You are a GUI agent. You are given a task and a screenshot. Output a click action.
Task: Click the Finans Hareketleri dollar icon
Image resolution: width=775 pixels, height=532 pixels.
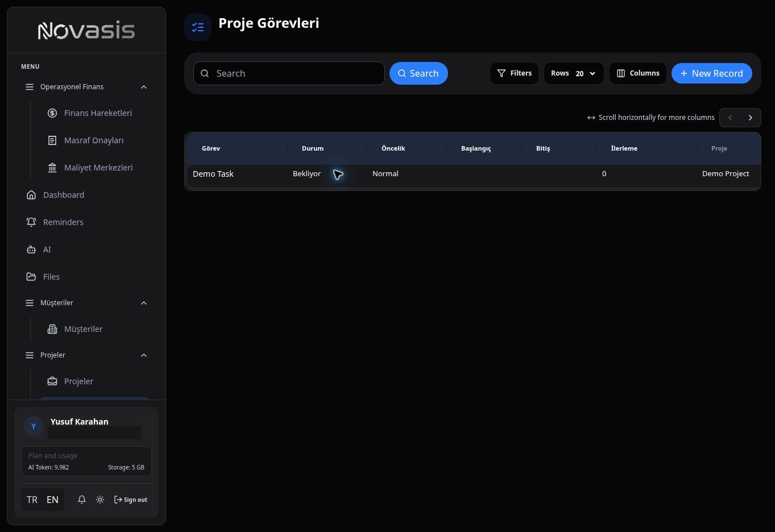click(52, 113)
